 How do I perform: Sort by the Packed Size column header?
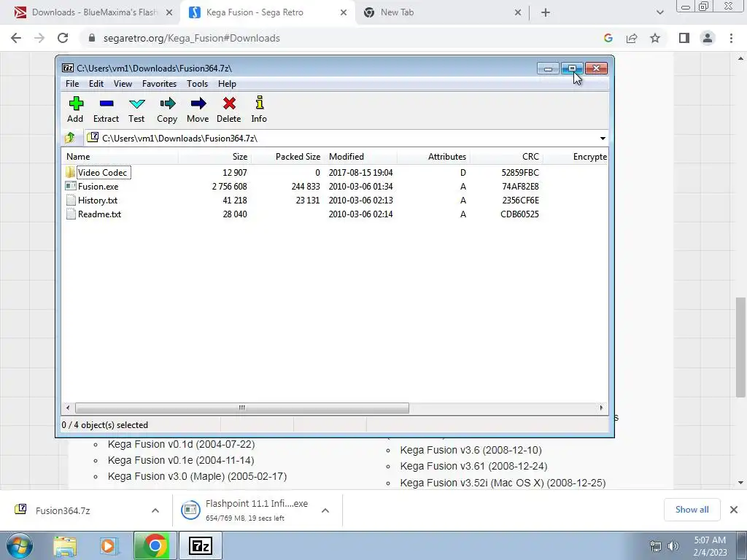click(x=287, y=157)
